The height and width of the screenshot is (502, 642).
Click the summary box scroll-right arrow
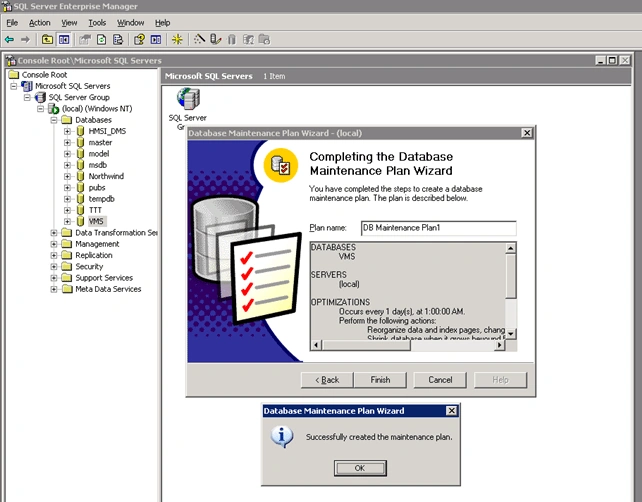(x=500, y=345)
